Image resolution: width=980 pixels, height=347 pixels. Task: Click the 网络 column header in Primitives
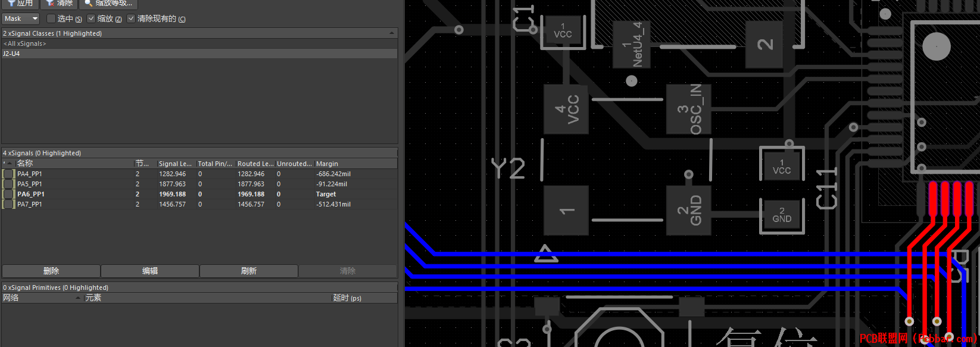click(x=42, y=298)
